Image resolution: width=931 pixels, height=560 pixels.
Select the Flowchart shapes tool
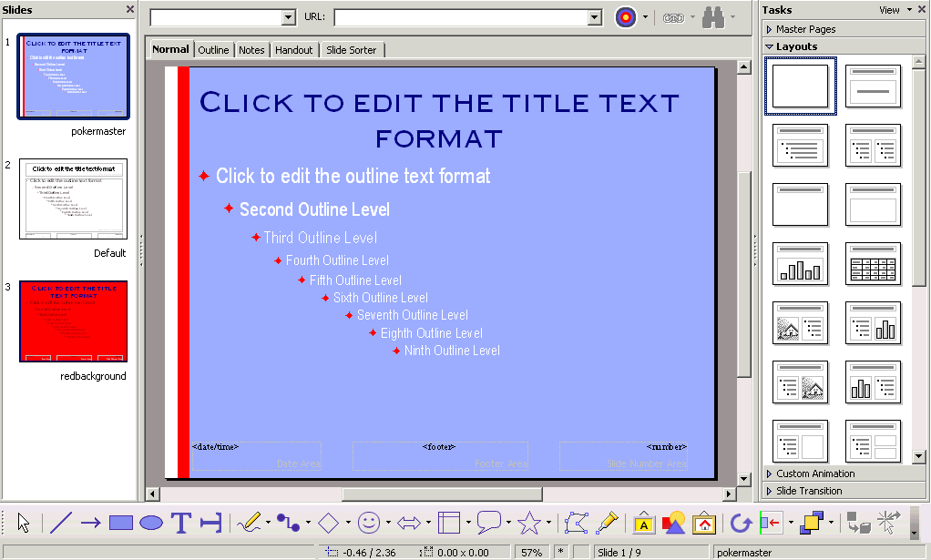click(449, 523)
